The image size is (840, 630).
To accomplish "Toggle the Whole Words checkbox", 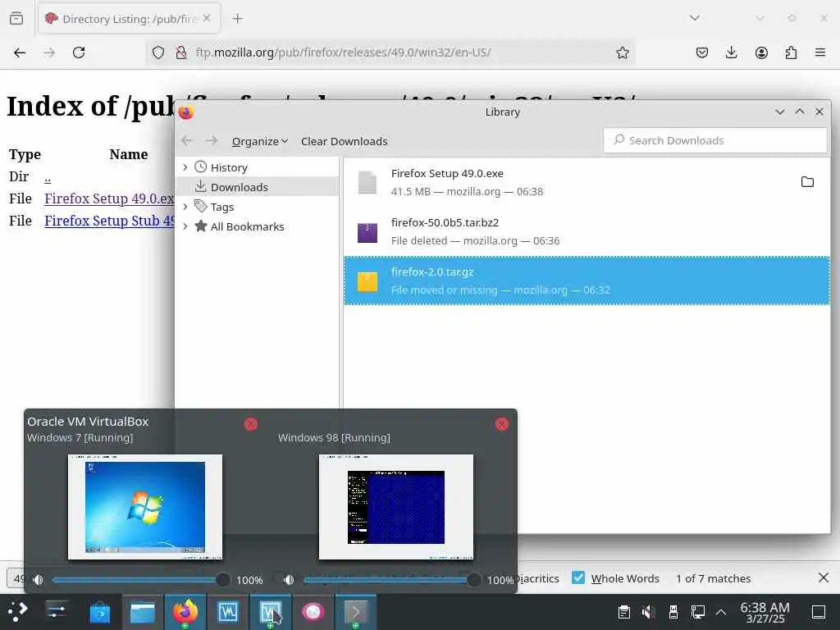I will pyautogui.click(x=578, y=578).
